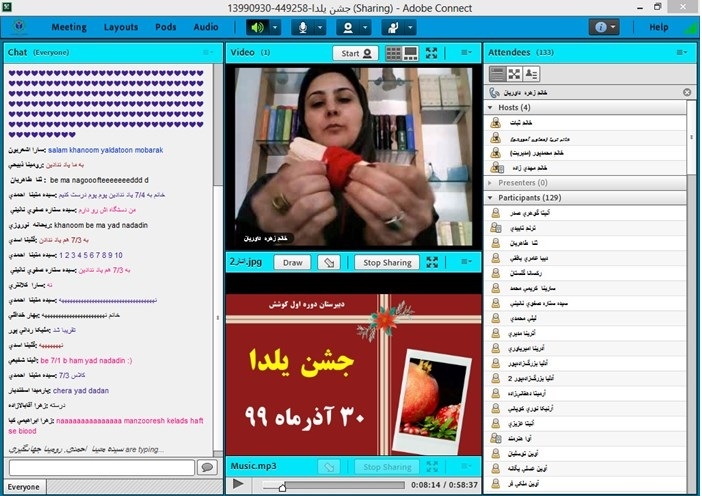Toggle the microphone in top toolbar

click(x=302, y=27)
